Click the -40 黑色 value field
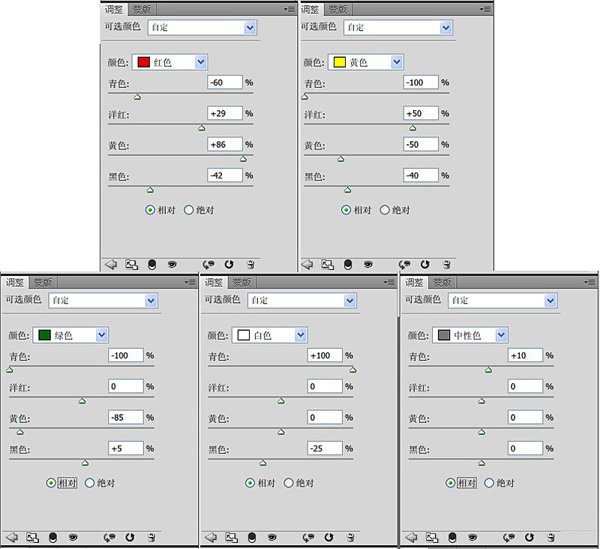This screenshot has height=549, width=600. point(421,175)
